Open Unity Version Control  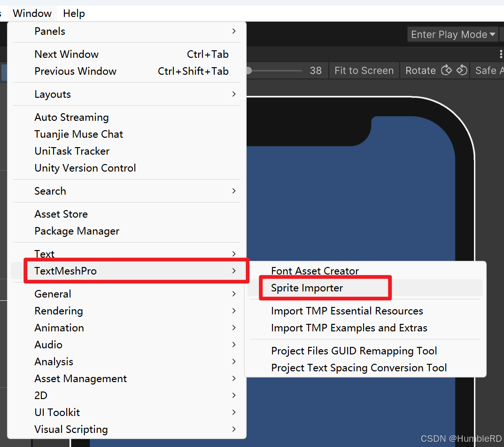tap(127, 168)
